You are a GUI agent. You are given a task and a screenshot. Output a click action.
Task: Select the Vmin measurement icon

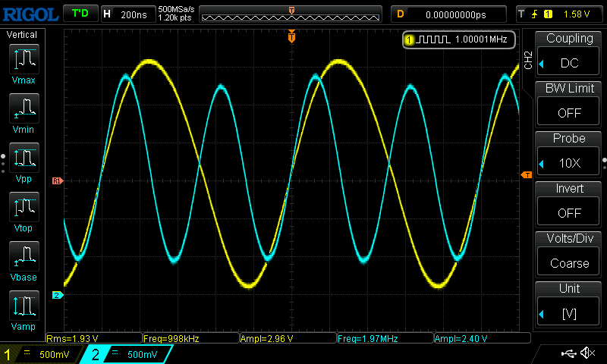(24, 108)
